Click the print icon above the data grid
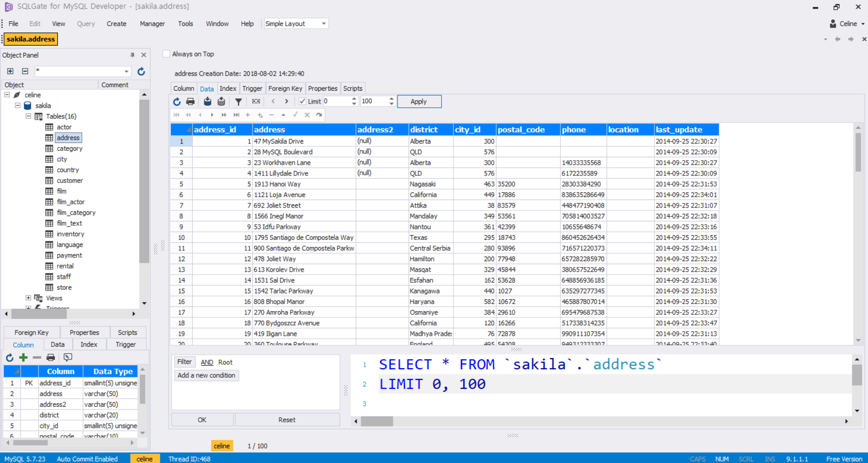Viewport: 868px width, 463px height. (190, 101)
